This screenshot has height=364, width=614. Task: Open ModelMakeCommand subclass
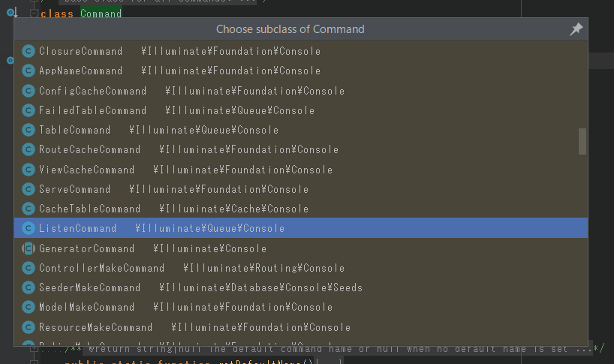(x=87, y=307)
